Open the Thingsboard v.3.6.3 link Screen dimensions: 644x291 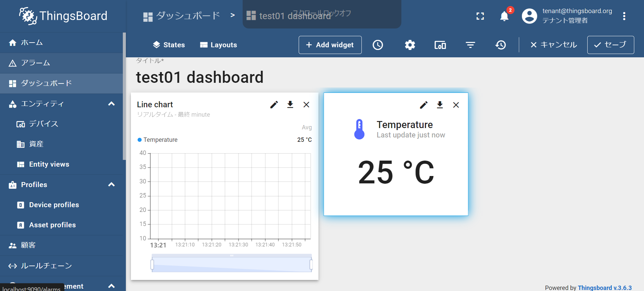tap(605, 288)
